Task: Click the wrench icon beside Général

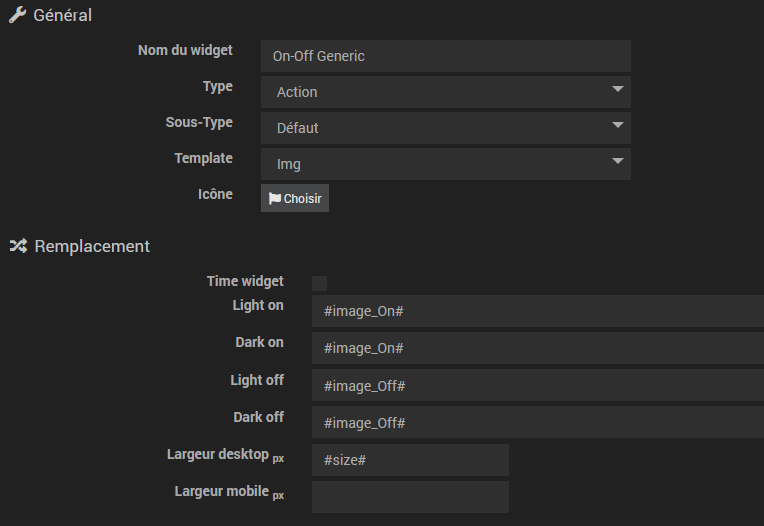Action: coord(17,15)
